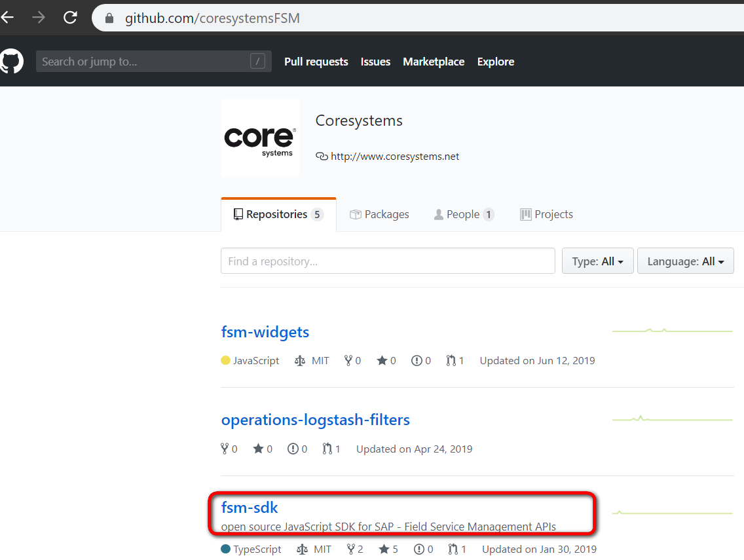Go forward with the browser forward arrow
This screenshot has width=744, height=560.
click(x=39, y=18)
